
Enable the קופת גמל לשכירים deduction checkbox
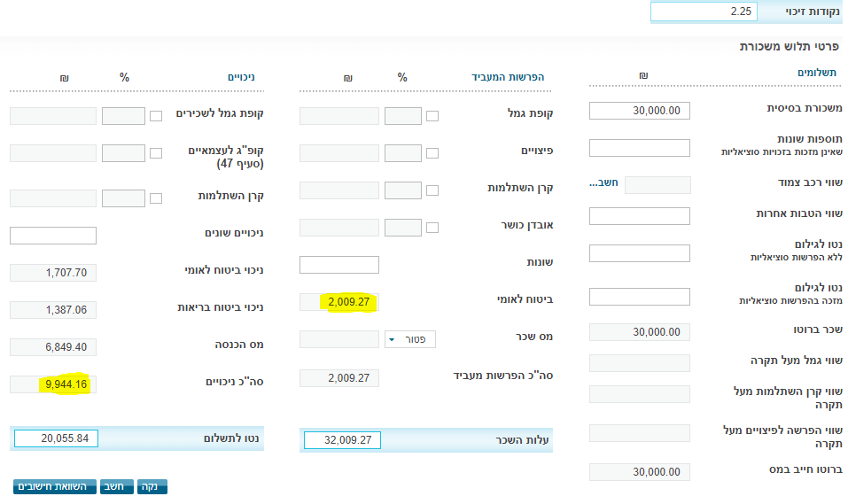pos(156,116)
